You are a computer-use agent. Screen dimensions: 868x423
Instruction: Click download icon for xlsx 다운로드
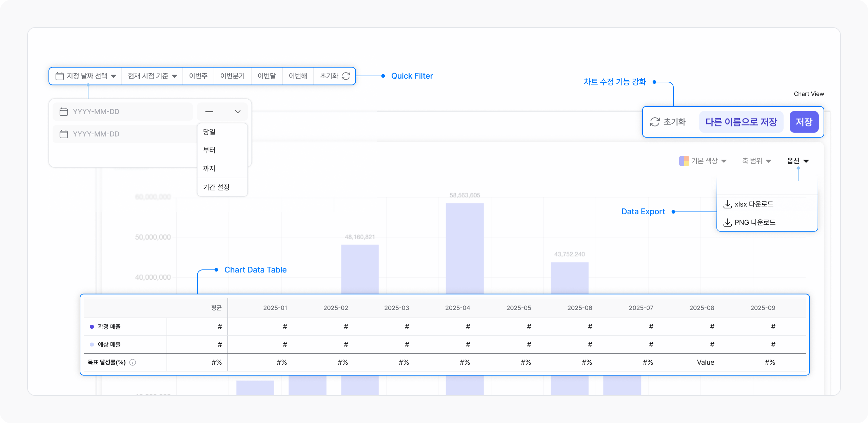pyautogui.click(x=727, y=204)
